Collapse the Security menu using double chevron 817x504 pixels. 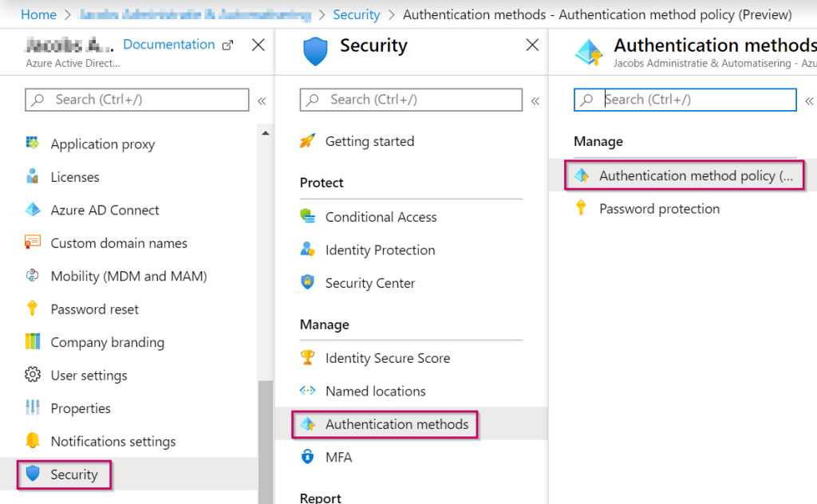coord(535,100)
